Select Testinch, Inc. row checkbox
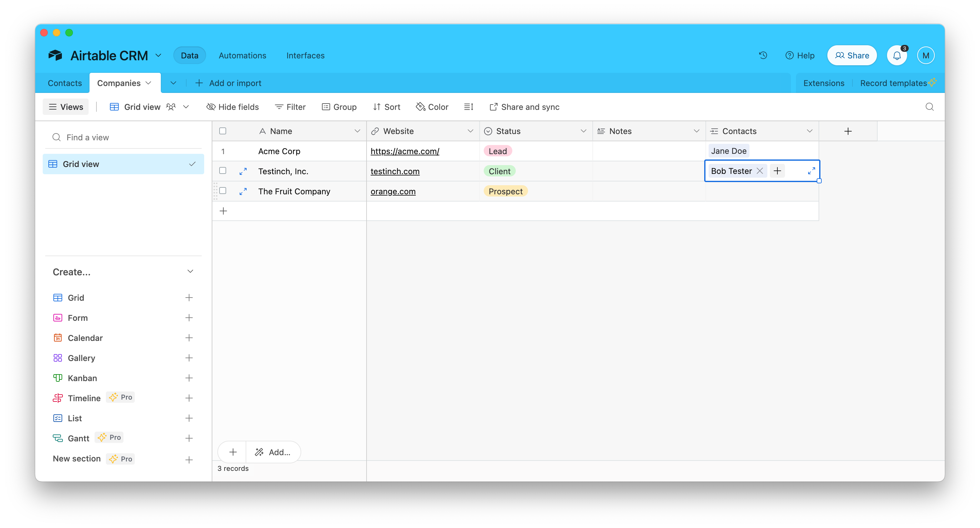The image size is (980, 528). (x=223, y=171)
